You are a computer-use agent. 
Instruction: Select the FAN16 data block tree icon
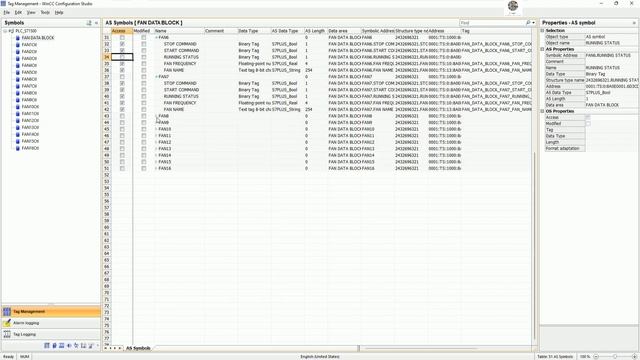(x=18, y=148)
